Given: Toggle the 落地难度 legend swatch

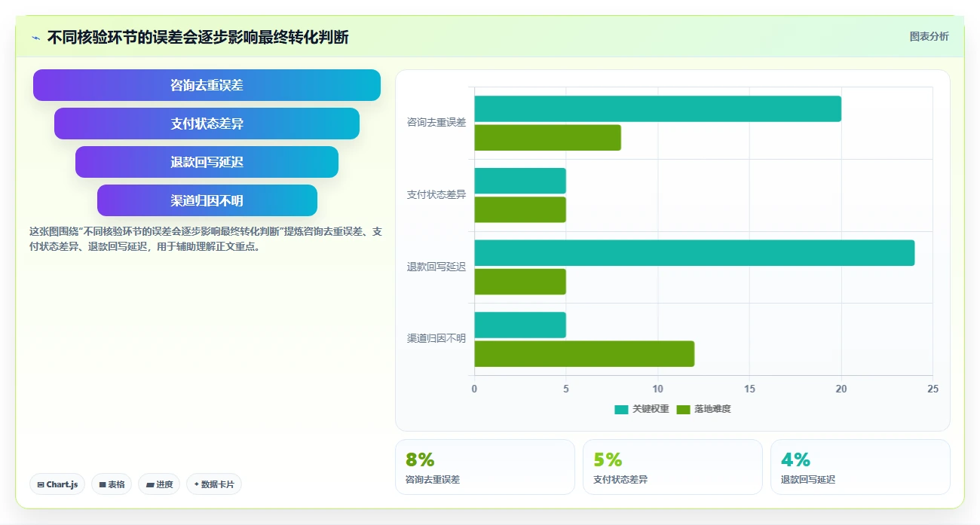Looking at the screenshot, I should point(683,409).
